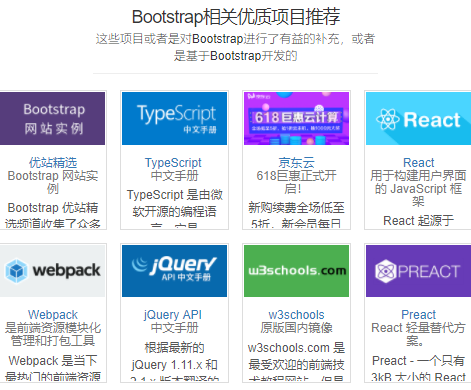This screenshot has height=390, width=471.
Task: Open the 618巨惠云计算 banner image
Action: [296, 118]
